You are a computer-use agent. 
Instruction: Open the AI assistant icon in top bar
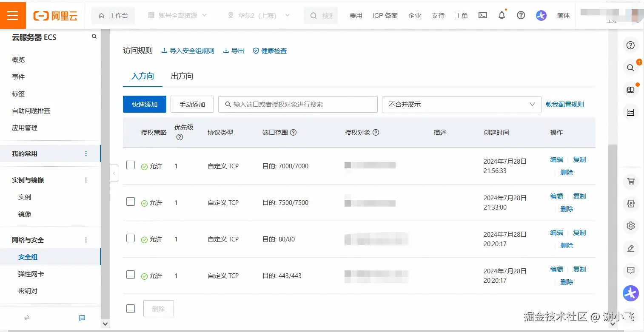click(541, 15)
